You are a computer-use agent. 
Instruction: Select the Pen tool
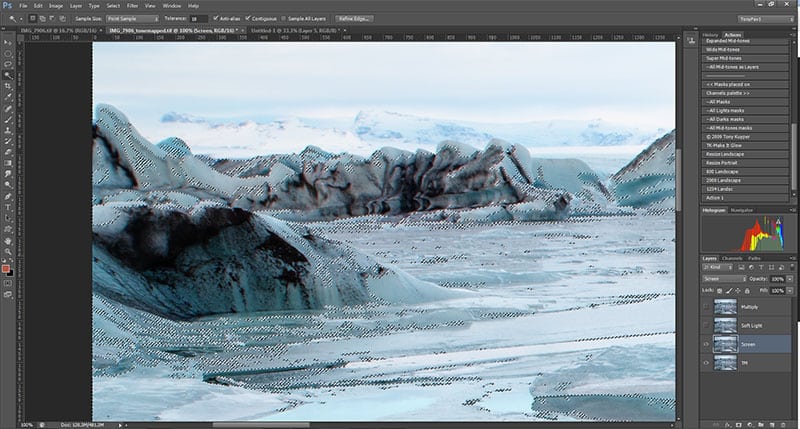click(x=8, y=196)
